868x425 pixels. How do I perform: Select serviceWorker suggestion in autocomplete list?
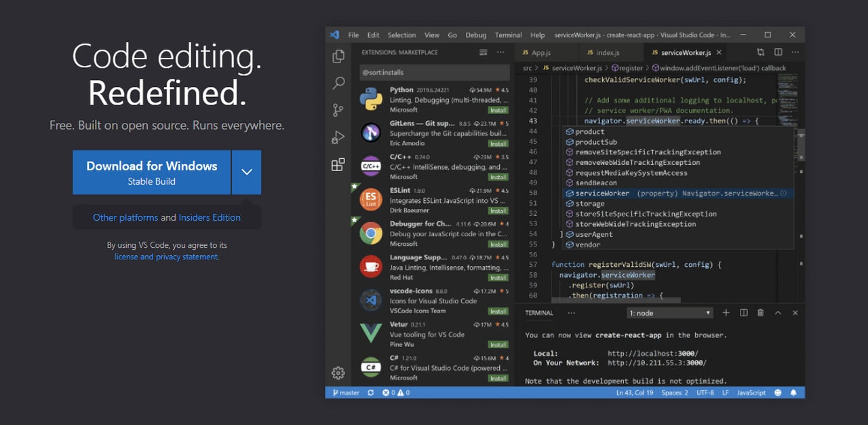[x=678, y=193]
